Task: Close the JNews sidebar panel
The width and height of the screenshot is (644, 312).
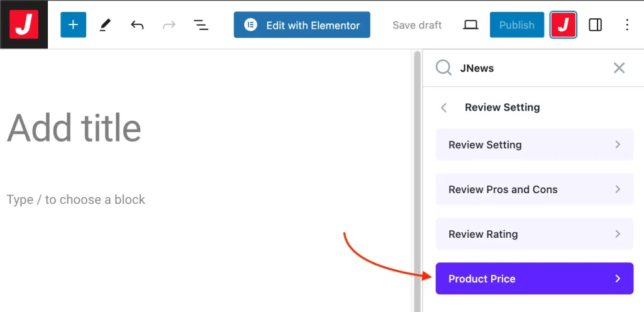Action: pos(619,68)
